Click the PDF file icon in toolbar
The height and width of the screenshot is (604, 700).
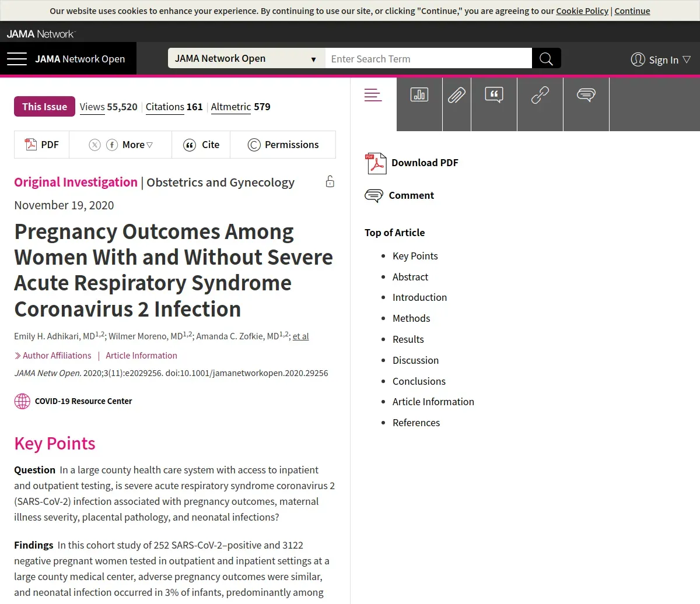pyautogui.click(x=30, y=145)
